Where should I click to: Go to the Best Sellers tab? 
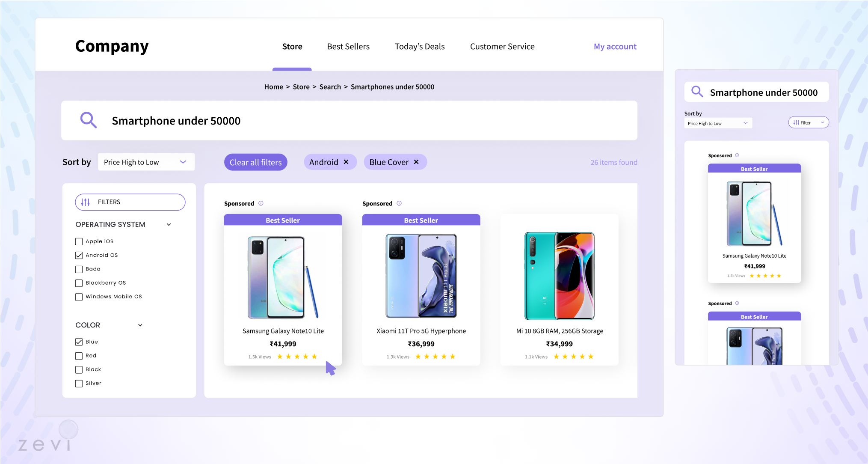[348, 47]
